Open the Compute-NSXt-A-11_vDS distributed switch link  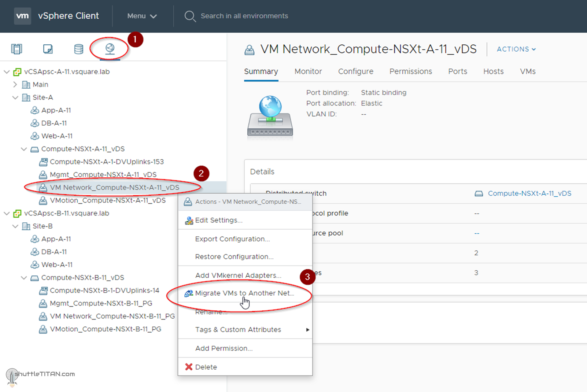[x=529, y=193]
